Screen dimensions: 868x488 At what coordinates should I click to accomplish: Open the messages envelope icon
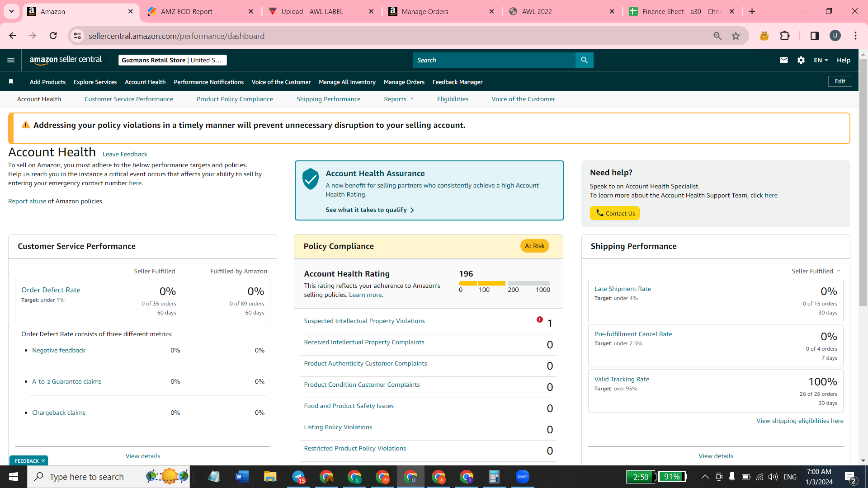[x=784, y=60]
